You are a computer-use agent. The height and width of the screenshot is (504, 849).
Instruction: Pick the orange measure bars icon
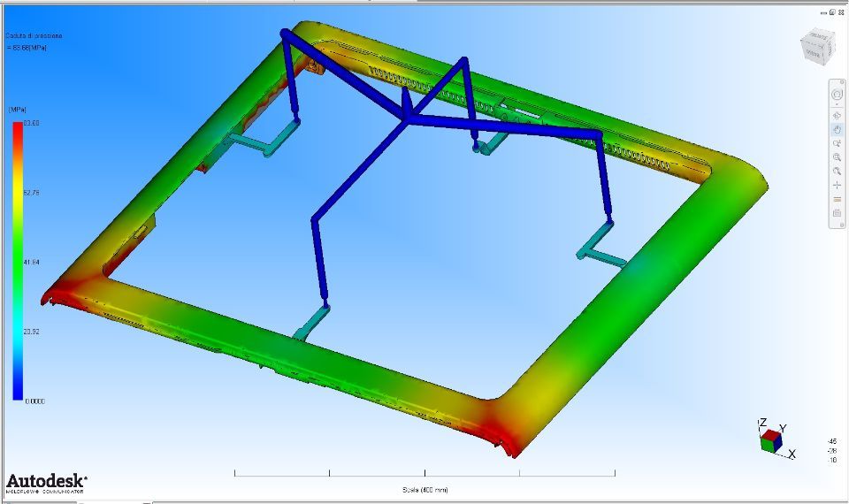coord(837,200)
